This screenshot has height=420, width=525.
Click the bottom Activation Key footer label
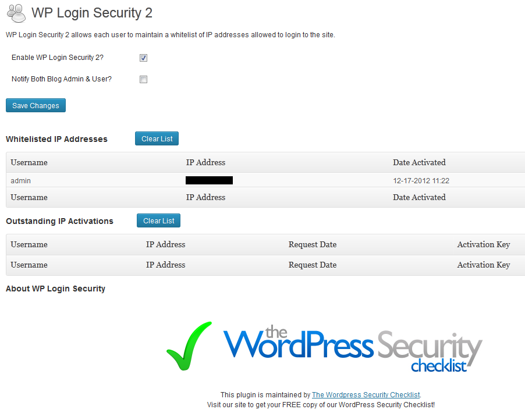[x=483, y=265]
